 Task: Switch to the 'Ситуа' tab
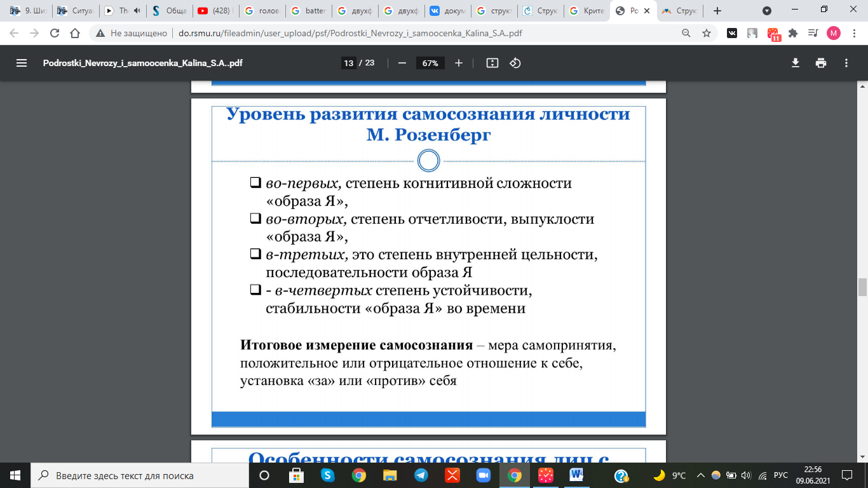[75, 11]
